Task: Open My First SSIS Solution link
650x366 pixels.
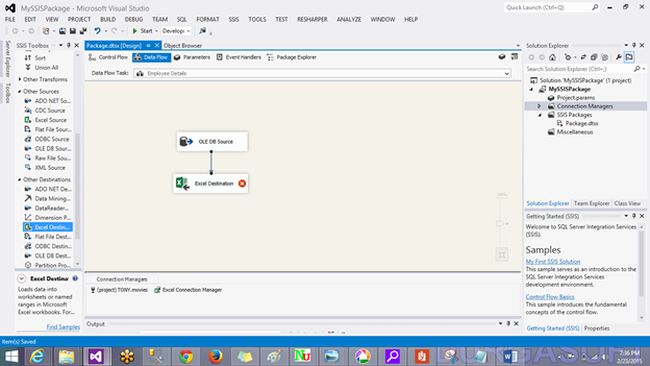Action: [x=553, y=262]
